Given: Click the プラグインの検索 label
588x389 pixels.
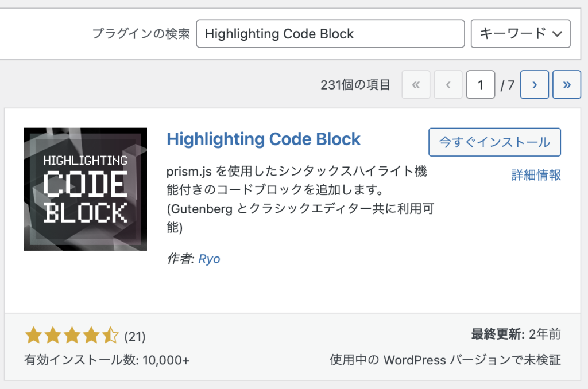Looking at the screenshot, I should coord(141,34).
